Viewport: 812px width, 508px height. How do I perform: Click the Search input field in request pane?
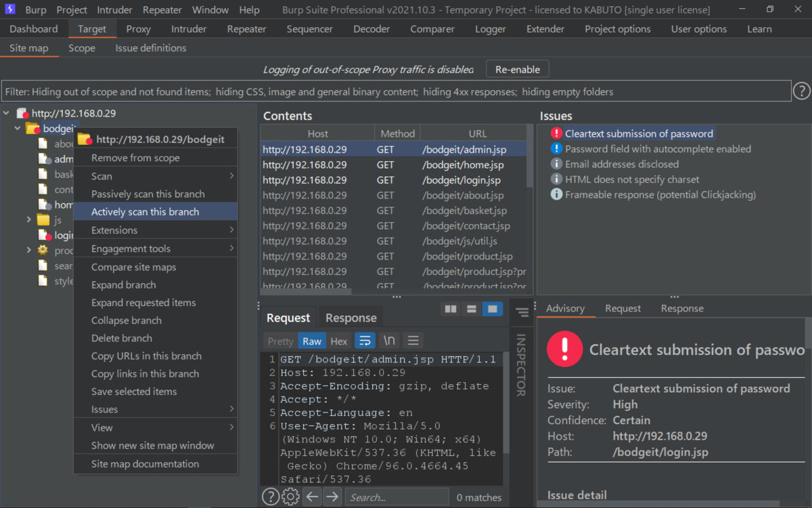click(397, 497)
